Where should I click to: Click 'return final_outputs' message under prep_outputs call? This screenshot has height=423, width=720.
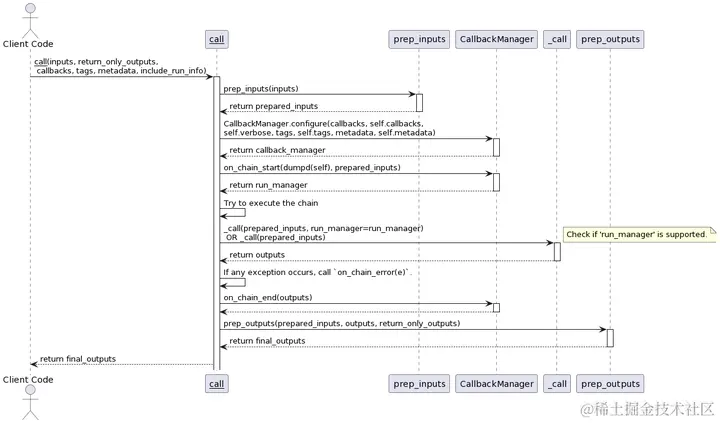pos(267,341)
